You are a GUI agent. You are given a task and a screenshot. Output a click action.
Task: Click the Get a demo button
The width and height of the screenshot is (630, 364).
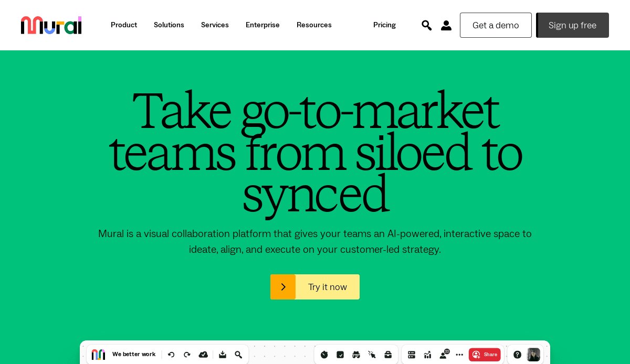496,25
